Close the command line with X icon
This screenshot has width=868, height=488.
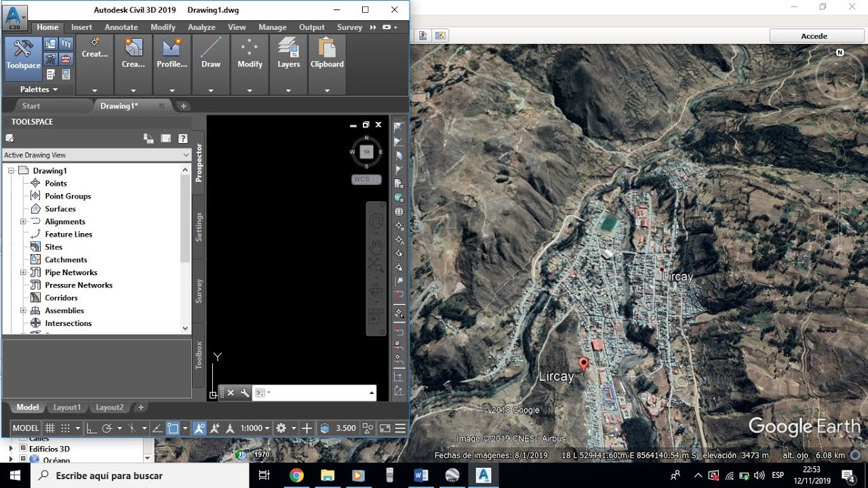click(x=231, y=392)
